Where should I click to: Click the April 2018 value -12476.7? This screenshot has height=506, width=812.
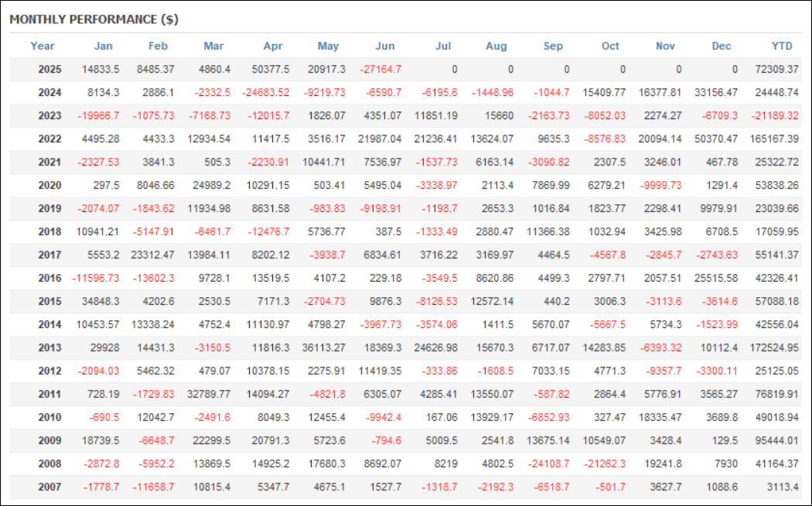[x=268, y=231]
